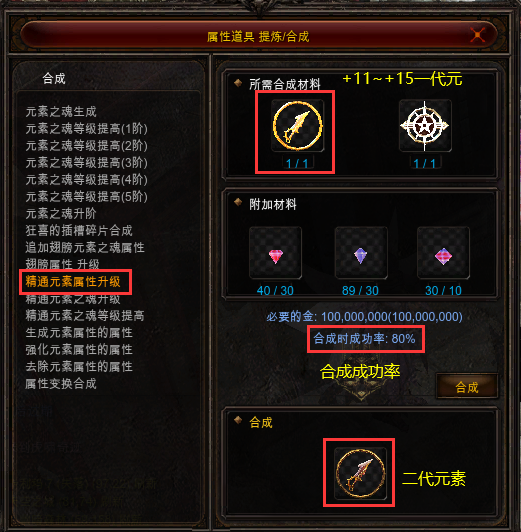Click the 合成 craft button
This screenshot has width=521, height=532.
tap(467, 386)
